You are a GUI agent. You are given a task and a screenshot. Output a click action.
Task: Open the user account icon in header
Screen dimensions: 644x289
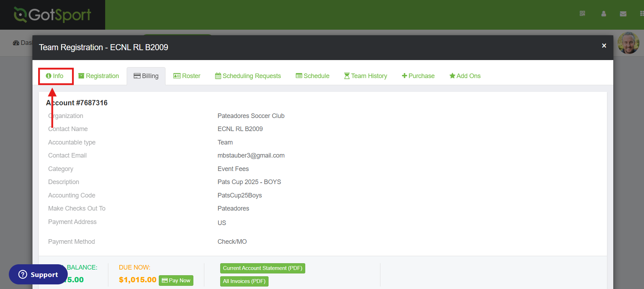(x=604, y=13)
